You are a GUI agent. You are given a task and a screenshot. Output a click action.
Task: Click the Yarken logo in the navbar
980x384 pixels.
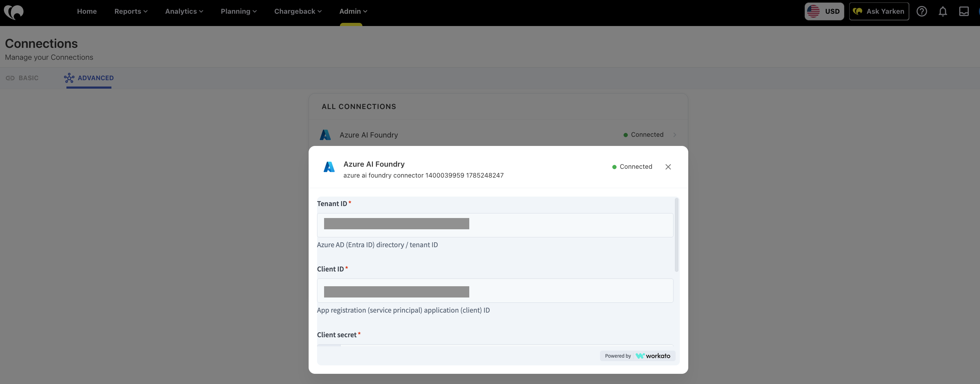tap(14, 12)
